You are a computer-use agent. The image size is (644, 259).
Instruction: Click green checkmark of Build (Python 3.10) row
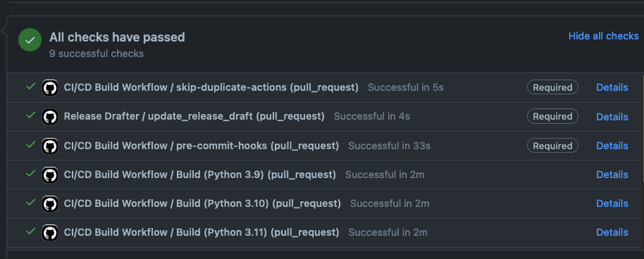pos(30,203)
